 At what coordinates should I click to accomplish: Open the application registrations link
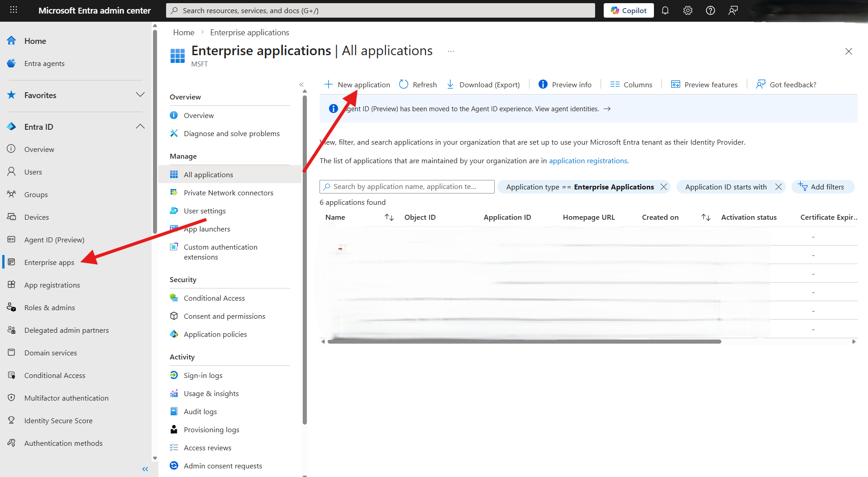tap(587, 161)
